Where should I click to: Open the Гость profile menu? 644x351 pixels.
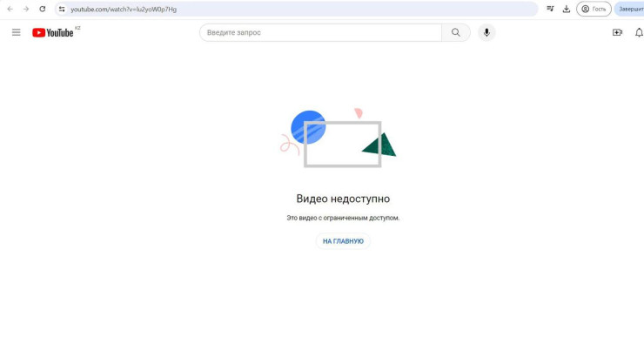(594, 9)
